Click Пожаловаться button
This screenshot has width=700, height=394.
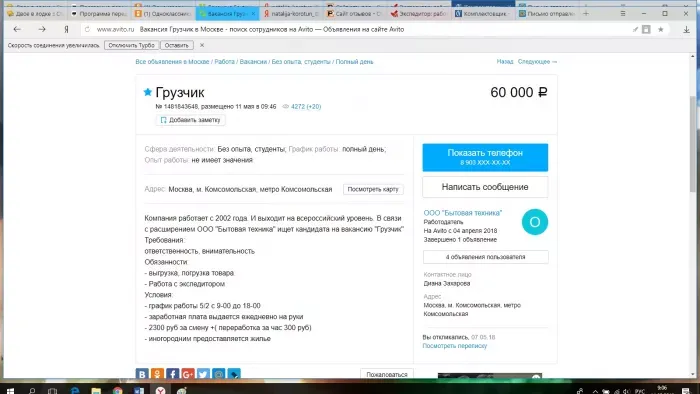(387, 374)
